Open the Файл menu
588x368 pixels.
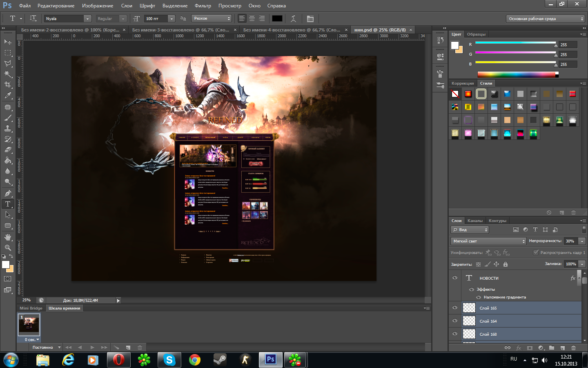pos(25,6)
